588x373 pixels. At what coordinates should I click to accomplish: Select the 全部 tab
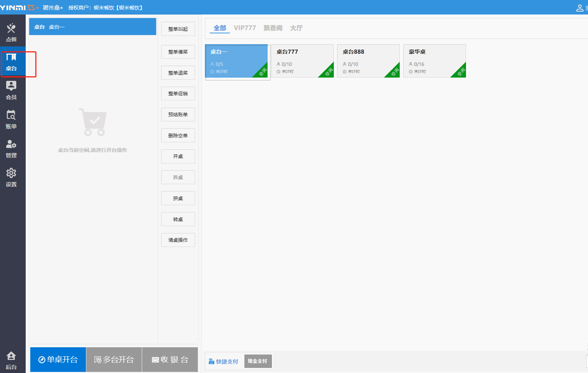coord(220,28)
